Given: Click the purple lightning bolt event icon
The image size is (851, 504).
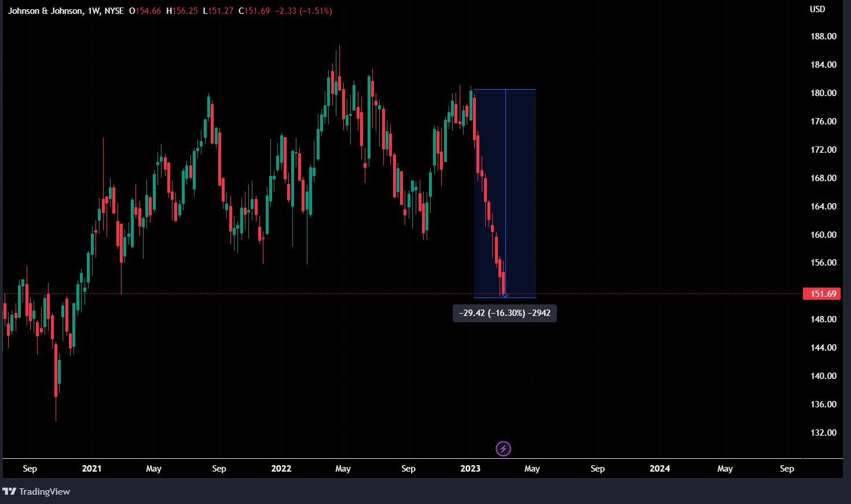Looking at the screenshot, I should (503, 448).
